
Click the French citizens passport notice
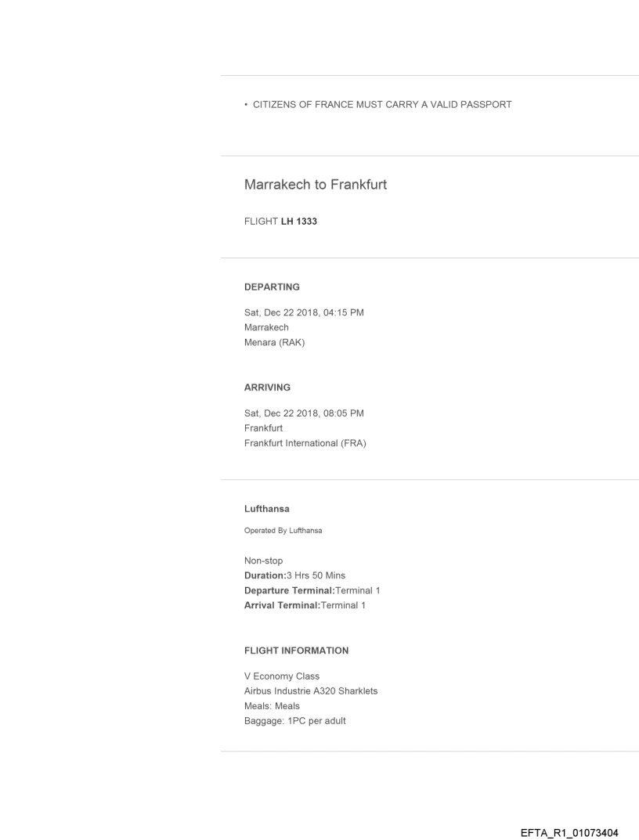pos(378,104)
